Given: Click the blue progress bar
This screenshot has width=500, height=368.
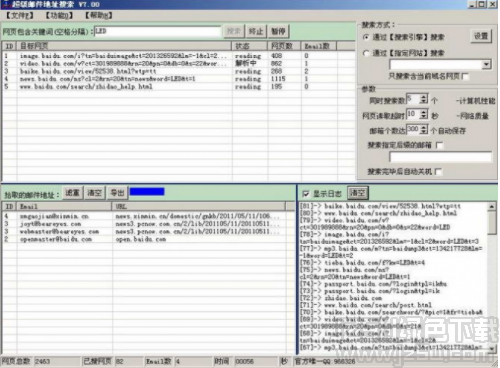Looking at the screenshot, I should tap(147, 192).
